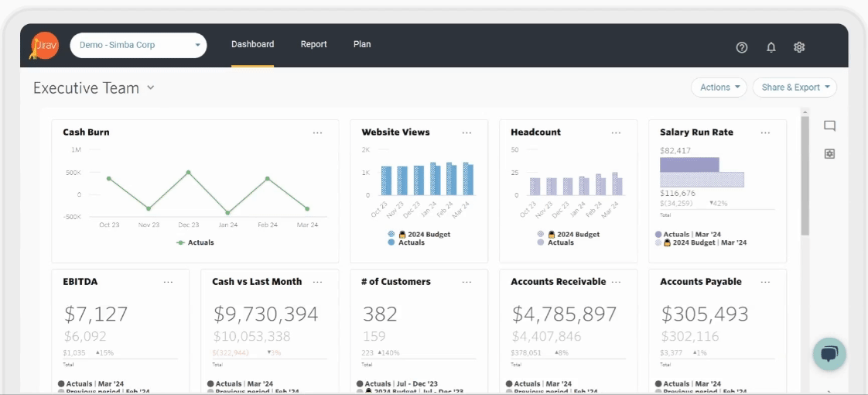Toggle 2024 Budget series in Website Views
868x395 pixels.
pos(421,234)
